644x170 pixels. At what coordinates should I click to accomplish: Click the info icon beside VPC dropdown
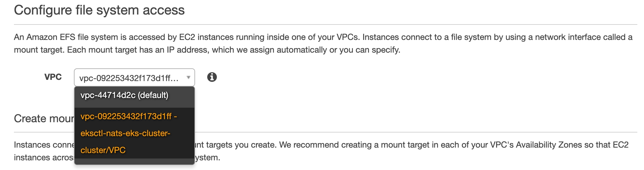click(x=212, y=77)
